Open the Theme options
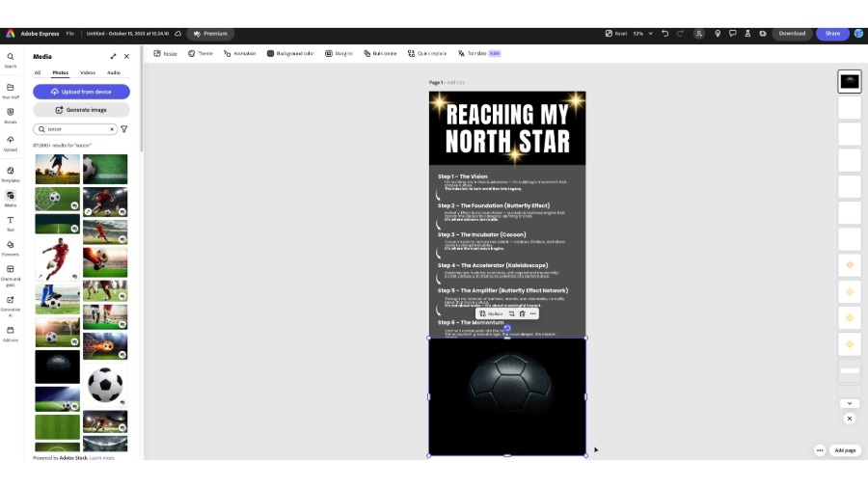The width and height of the screenshot is (868, 488). click(201, 54)
